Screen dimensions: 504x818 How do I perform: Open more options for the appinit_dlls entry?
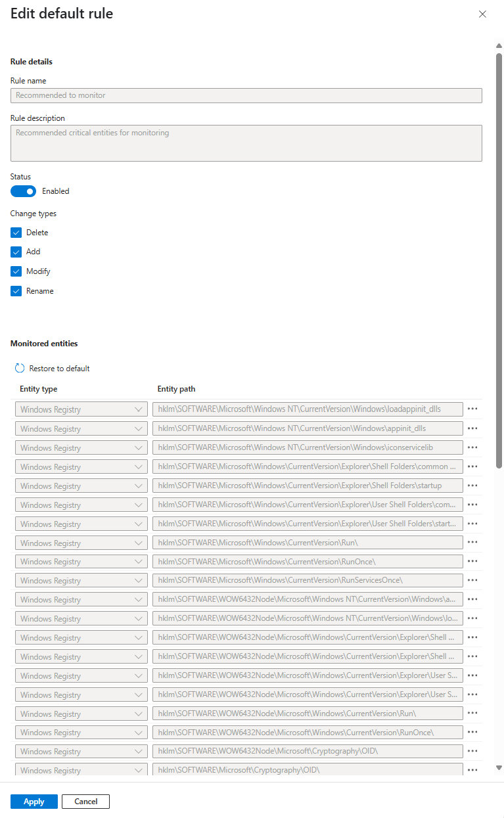[x=472, y=428]
